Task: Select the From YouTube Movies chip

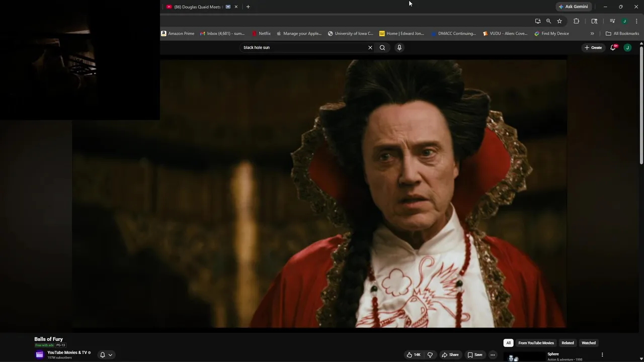Action: pyautogui.click(x=536, y=343)
